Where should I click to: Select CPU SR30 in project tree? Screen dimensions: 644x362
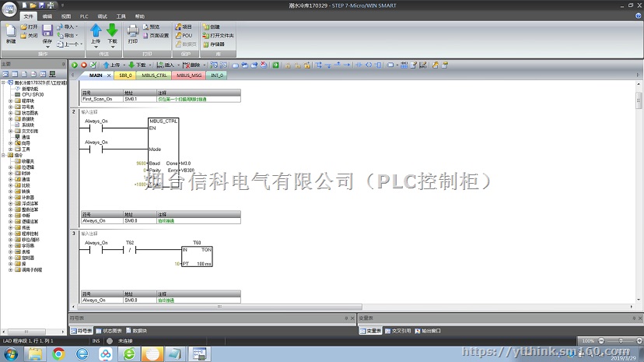click(x=29, y=94)
